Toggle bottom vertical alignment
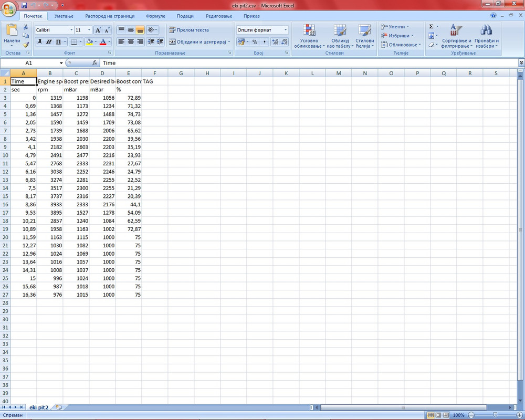 (x=140, y=30)
